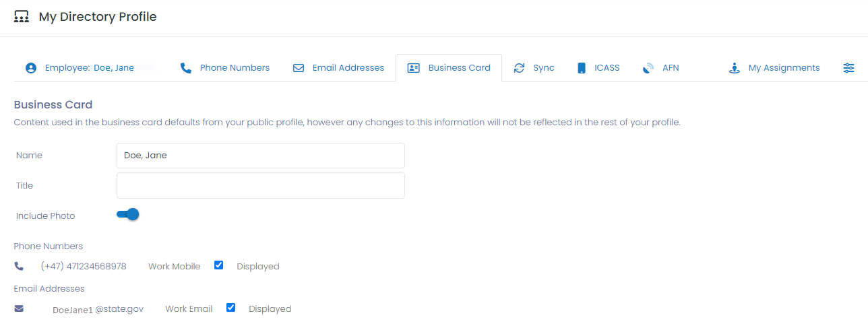Click the phone icon beside (+47) 471234568978
This screenshot has height=328, width=868.
coord(19,267)
